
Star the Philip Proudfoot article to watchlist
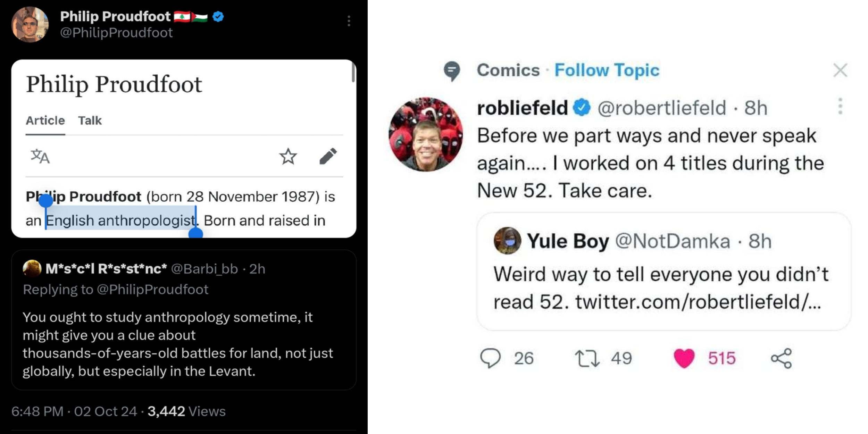288,157
